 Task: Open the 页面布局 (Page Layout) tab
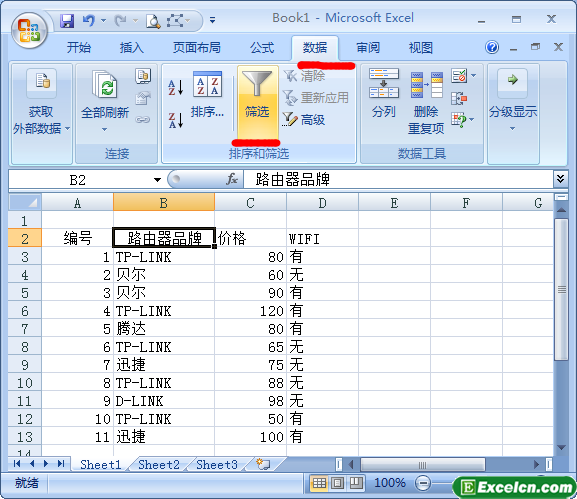click(x=197, y=47)
